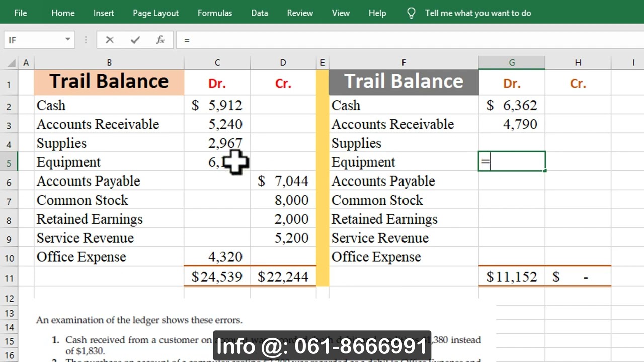Image resolution: width=644 pixels, height=362 pixels.
Task: Switch to the Data tab
Action: [260, 13]
